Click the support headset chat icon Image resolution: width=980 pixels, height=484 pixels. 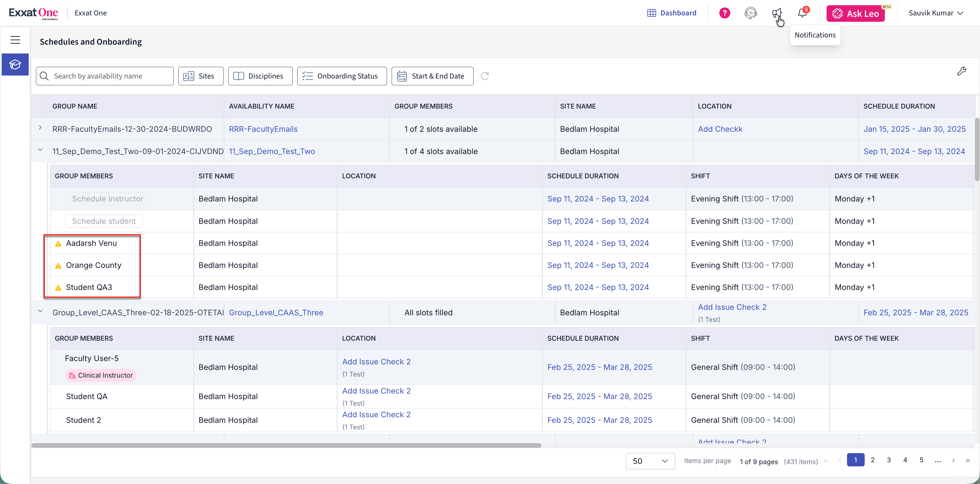[x=750, y=13]
